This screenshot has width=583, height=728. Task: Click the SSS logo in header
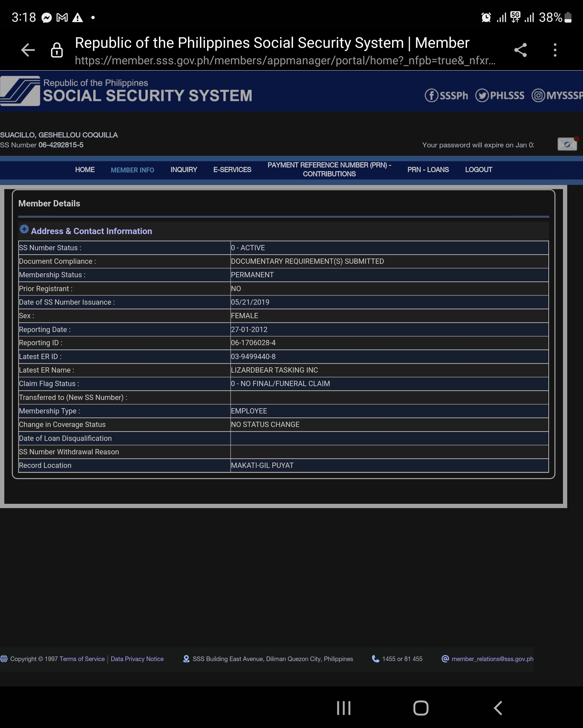[x=20, y=91]
